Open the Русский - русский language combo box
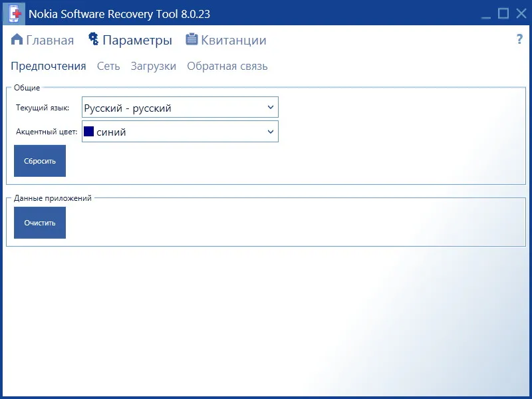 pos(180,107)
